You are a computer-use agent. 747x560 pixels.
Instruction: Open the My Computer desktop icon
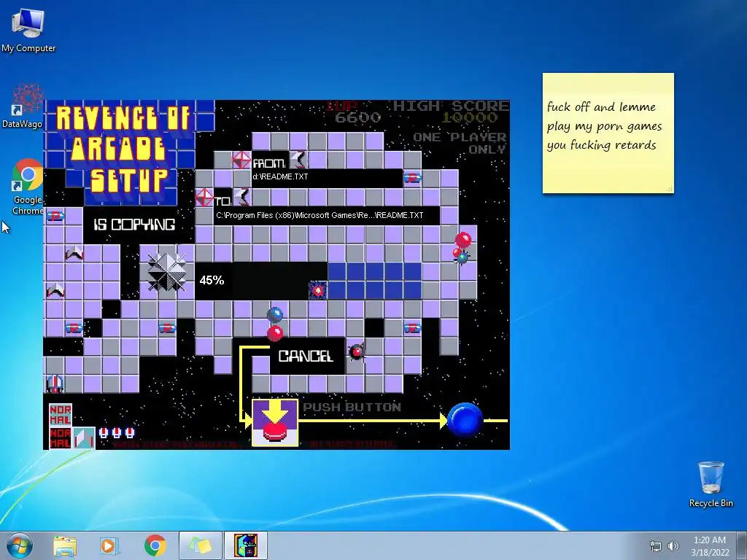point(28,31)
